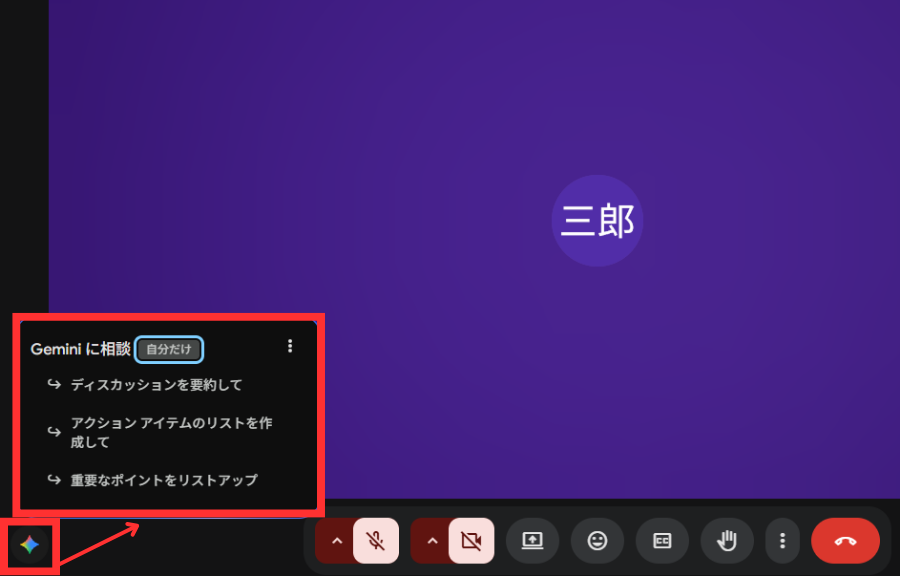Start presenting your screen

pyautogui.click(x=532, y=541)
